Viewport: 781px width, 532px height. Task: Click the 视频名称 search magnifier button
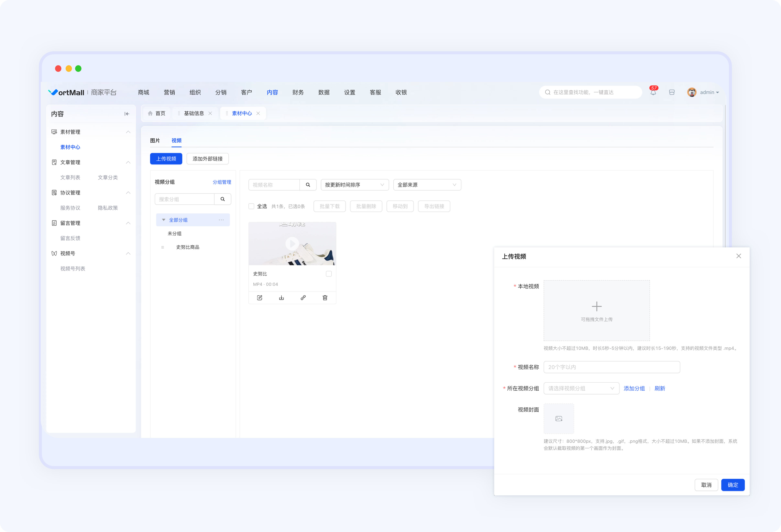coord(308,185)
